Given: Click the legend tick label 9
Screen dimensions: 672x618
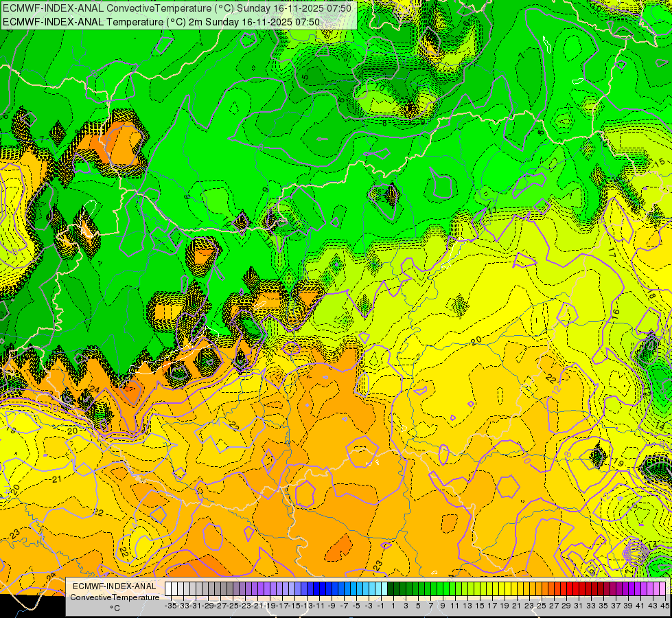Looking at the screenshot, I should pyautogui.click(x=443, y=606).
